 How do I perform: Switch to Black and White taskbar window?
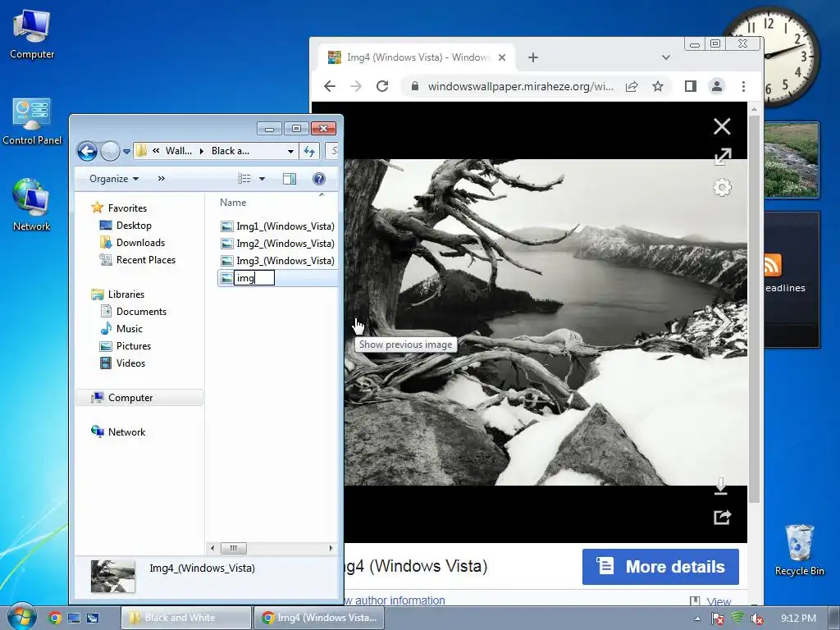click(x=186, y=618)
